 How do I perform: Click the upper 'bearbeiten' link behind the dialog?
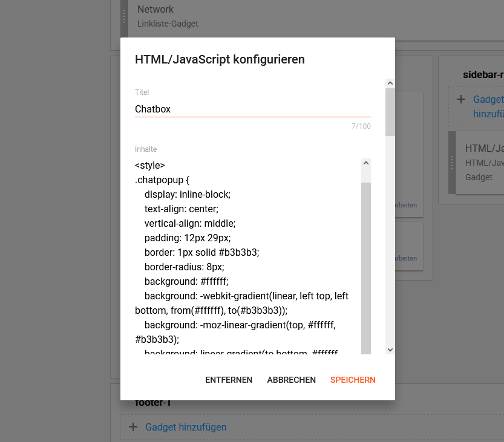405,205
